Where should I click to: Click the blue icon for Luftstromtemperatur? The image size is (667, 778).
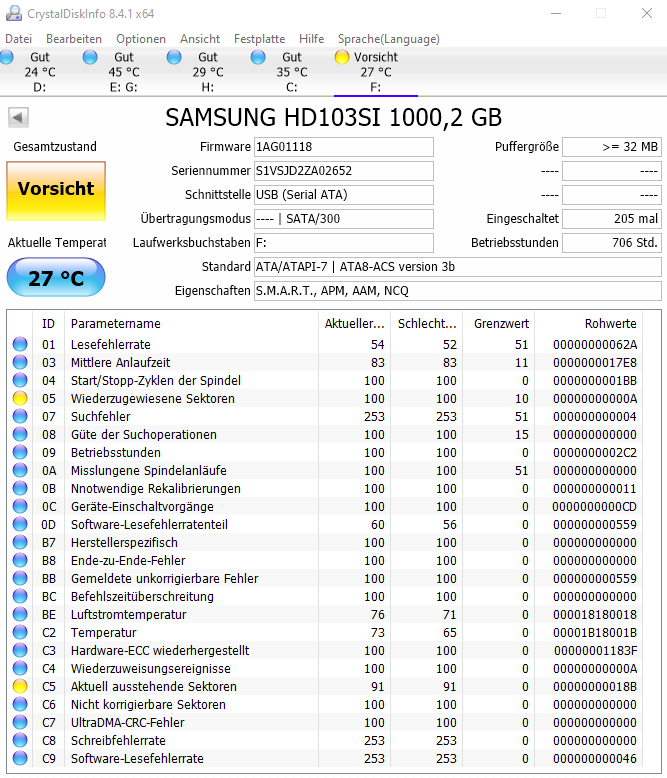(20, 614)
